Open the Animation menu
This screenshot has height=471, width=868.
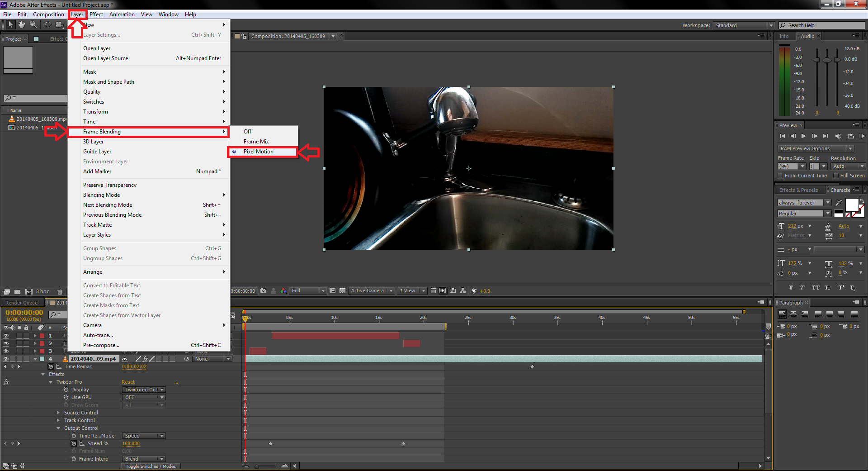122,14
